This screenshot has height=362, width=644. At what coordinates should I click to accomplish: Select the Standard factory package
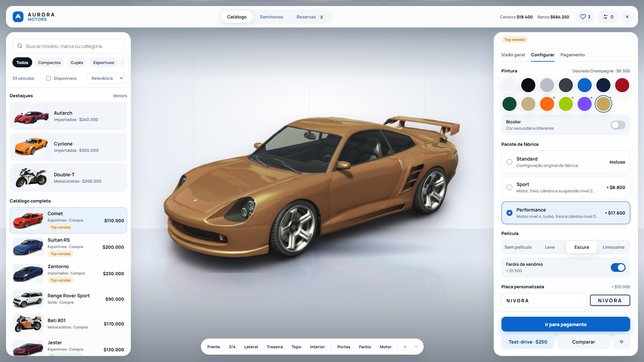(566, 162)
